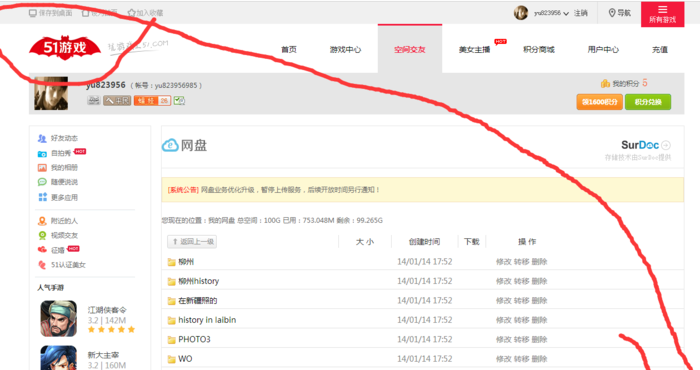Screen dimensions: 700x370
Task: Open the PHOTO3 folder icon
Action: (171, 340)
